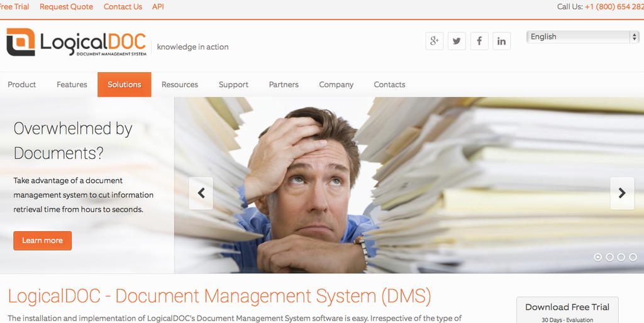Expand the Product menu
The width and height of the screenshot is (644, 323).
pos(22,85)
